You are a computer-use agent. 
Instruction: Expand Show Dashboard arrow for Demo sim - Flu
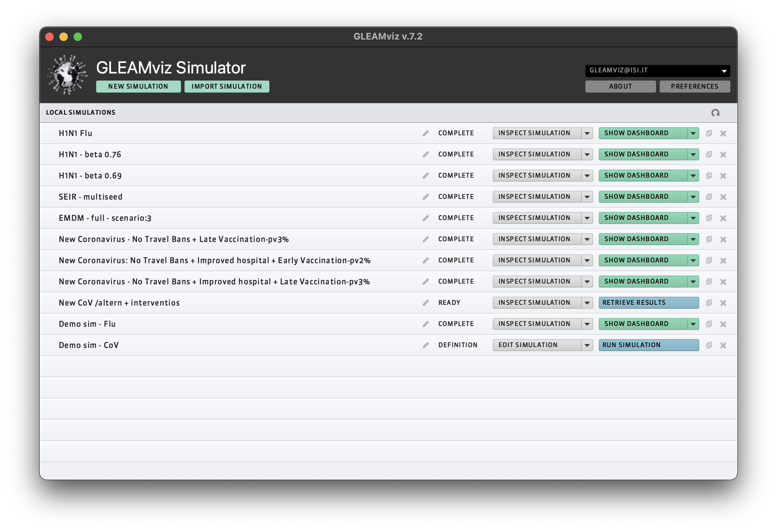tap(693, 324)
